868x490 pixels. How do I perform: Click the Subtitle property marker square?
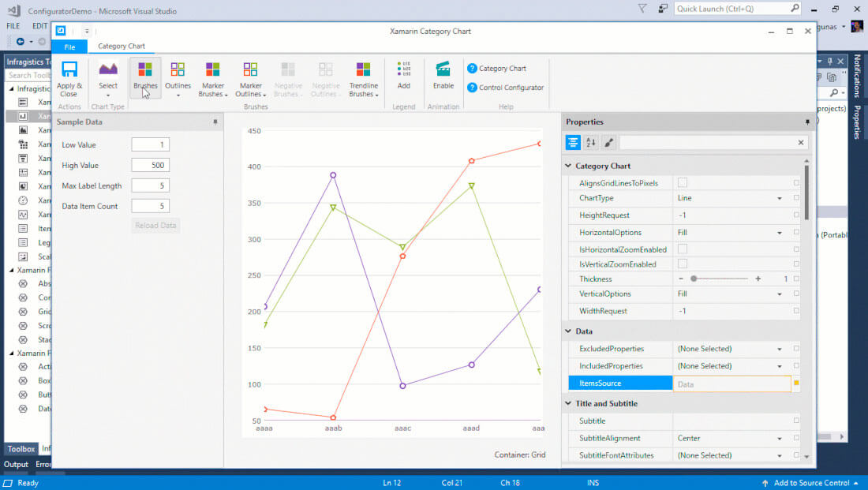(x=796, y=421)
